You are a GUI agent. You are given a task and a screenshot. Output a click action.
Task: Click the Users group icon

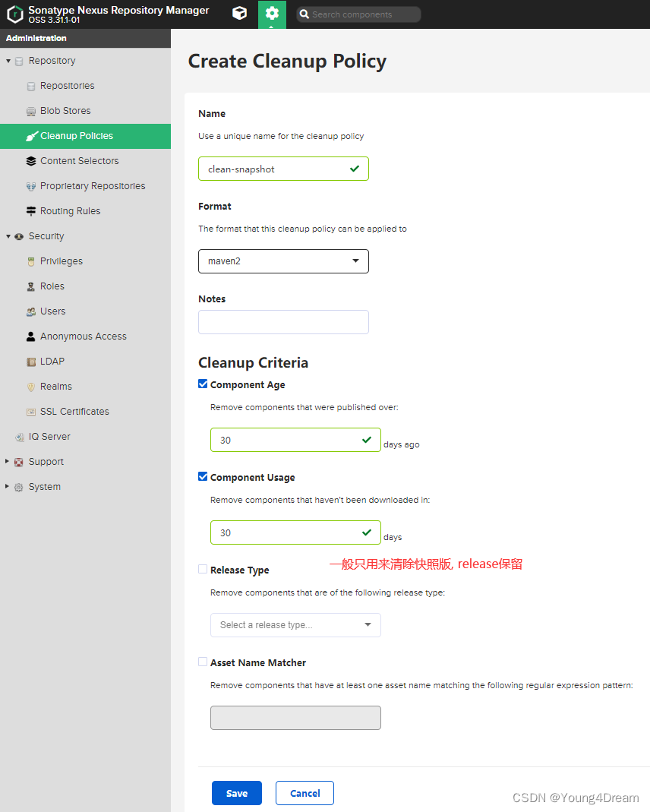coord(31,311)
